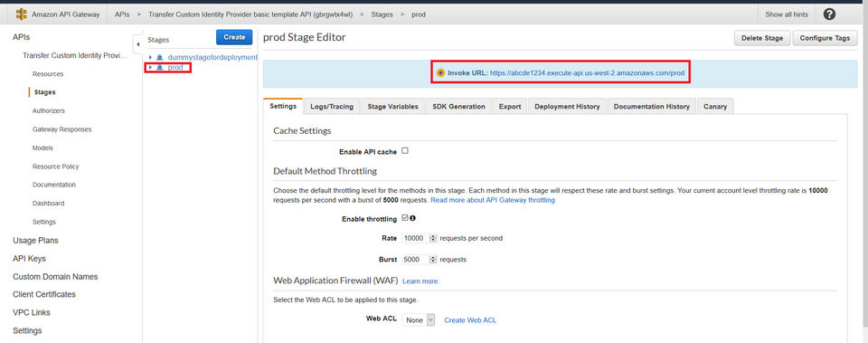Click the Configure Tags button
The width and height of the screenshot is (868, 343).
(x=825, y=38)
